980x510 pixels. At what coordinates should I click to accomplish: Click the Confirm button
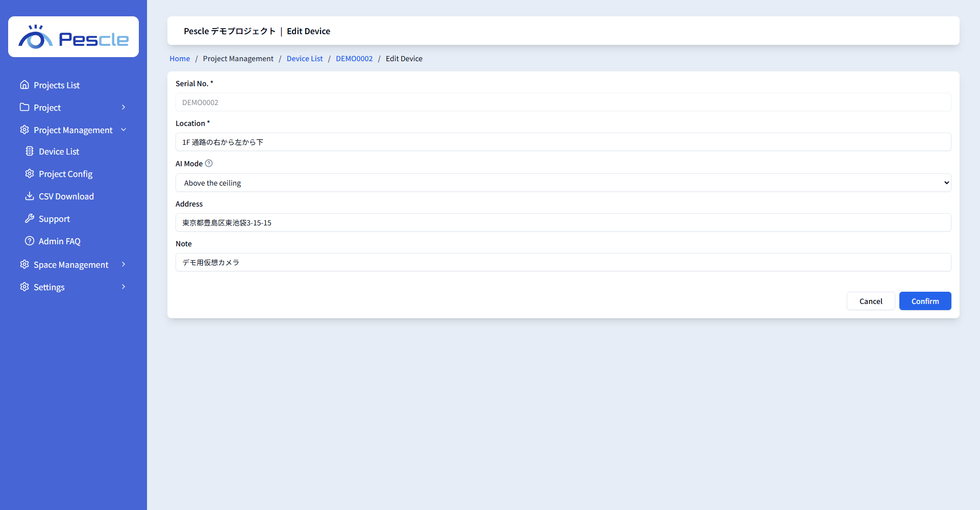pyautogui.click(x=925, y=301)
